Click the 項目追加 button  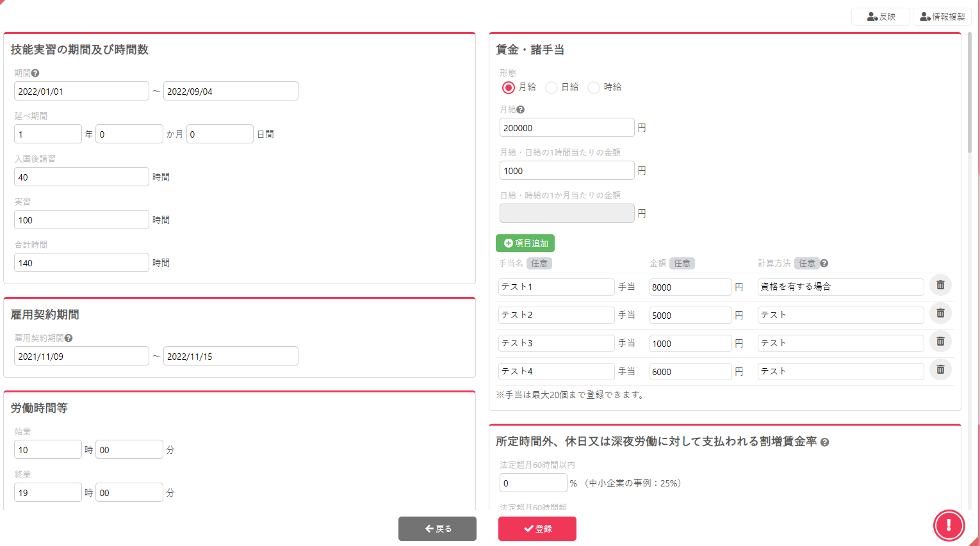pos(525,243)
